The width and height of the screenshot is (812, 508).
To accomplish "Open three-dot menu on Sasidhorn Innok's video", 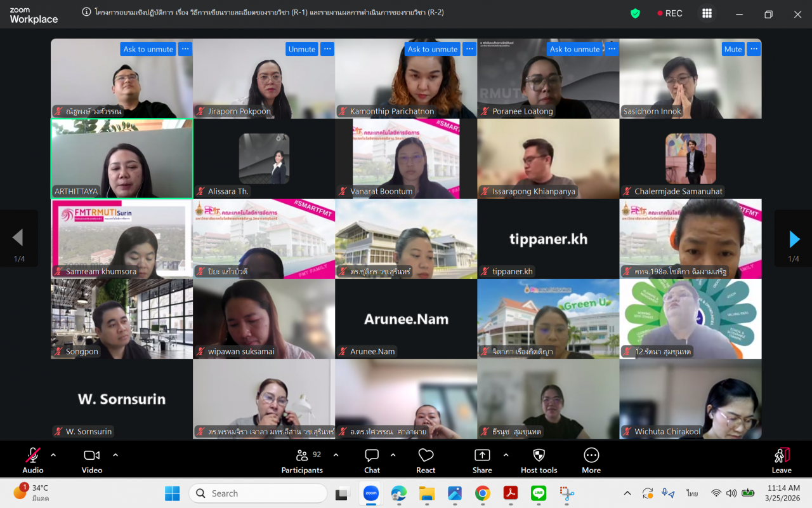I will (754, 49).
